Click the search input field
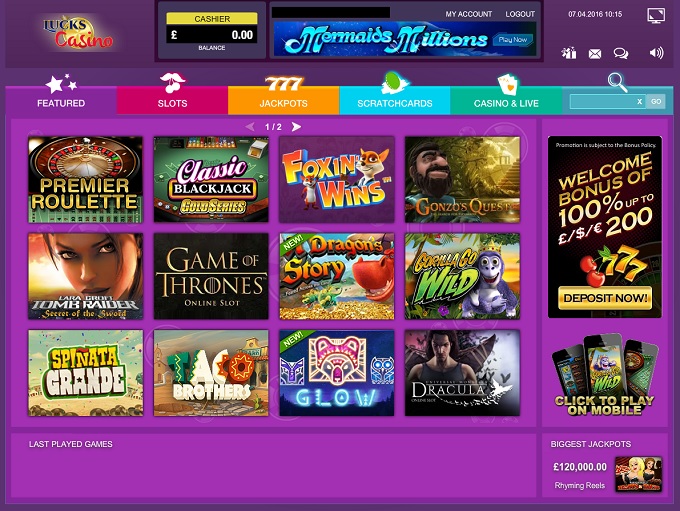The image size is (680, 511). tap(603, 102)
